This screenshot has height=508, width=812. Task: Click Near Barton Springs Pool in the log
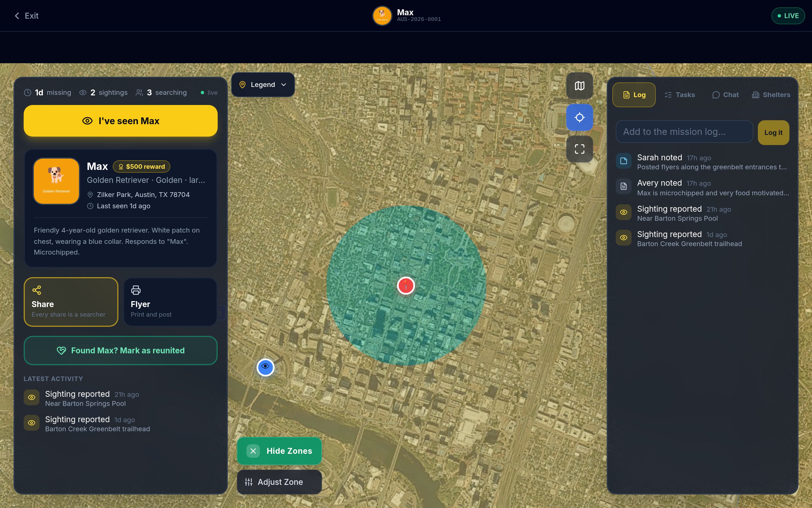point(677,218)
